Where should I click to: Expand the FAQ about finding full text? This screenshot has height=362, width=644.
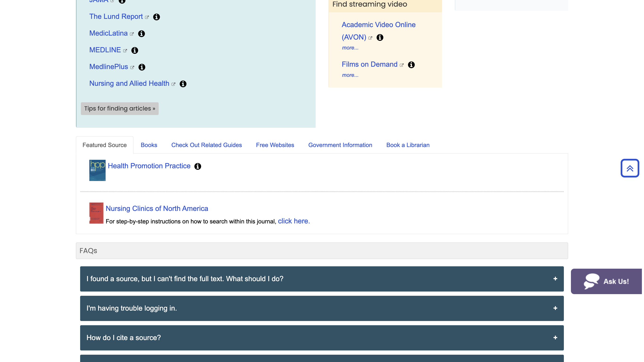pos(322,279)
